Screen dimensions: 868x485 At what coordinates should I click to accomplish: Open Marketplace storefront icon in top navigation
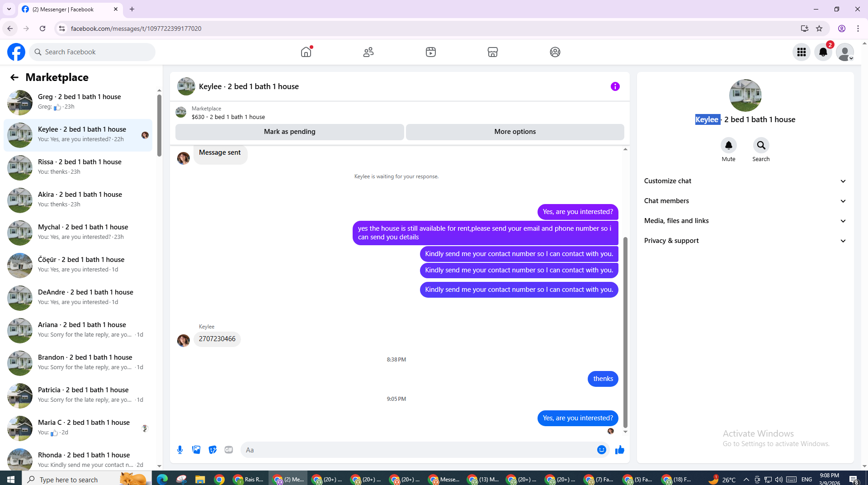tap(493, 52)
